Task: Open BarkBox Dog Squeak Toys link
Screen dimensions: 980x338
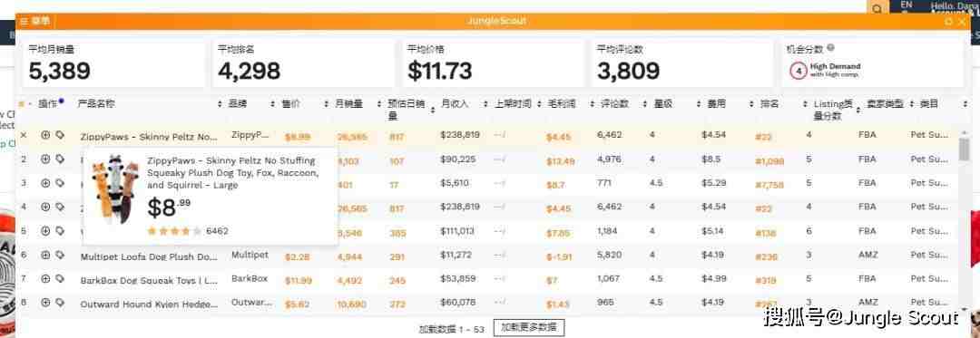Action: (x=149, y=281)
